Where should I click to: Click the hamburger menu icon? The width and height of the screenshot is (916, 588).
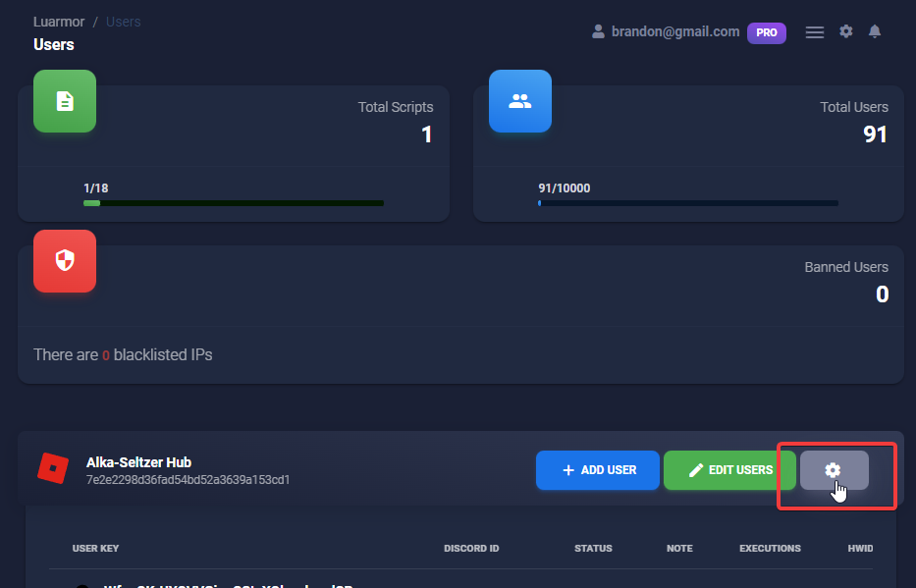(814, 31)
